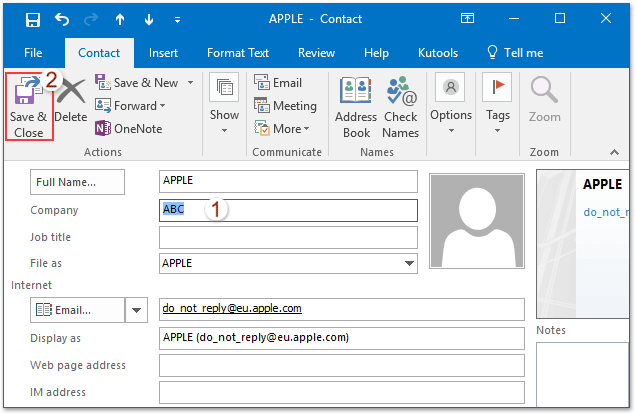Viewport: 636px width, 415px height.
Task: Open the Format Text tab
Action: pyautogui.click(x=238, y=53)
